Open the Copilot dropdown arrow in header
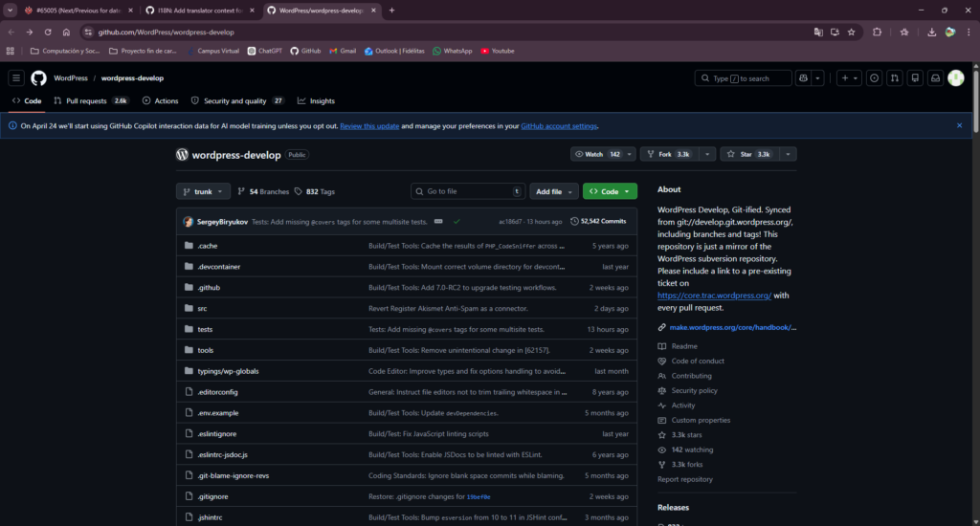This screenshot has height=526, width=980. [x=817, y=78]
